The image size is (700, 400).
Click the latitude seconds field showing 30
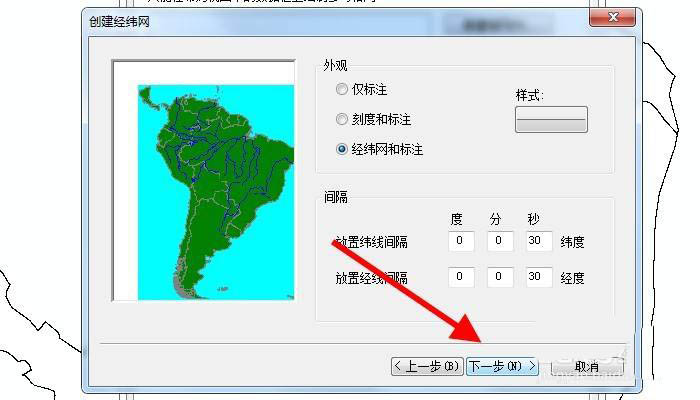(x=539, y=241)
